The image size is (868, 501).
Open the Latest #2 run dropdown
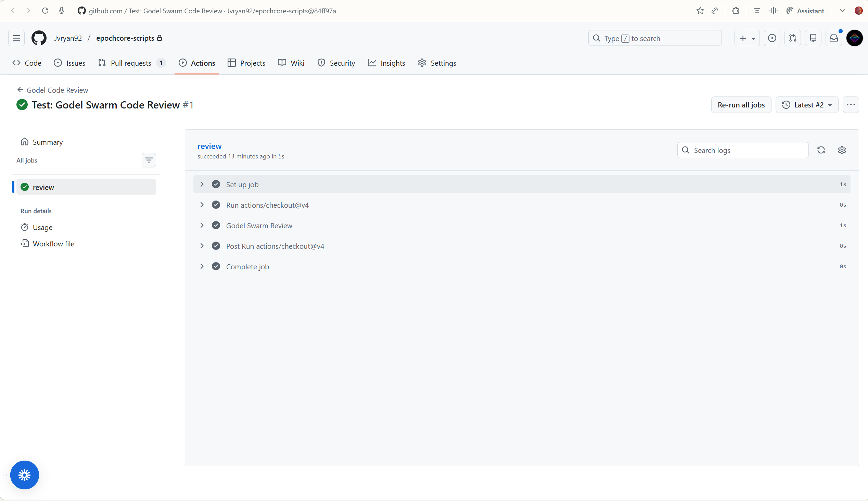pos(807,105)
